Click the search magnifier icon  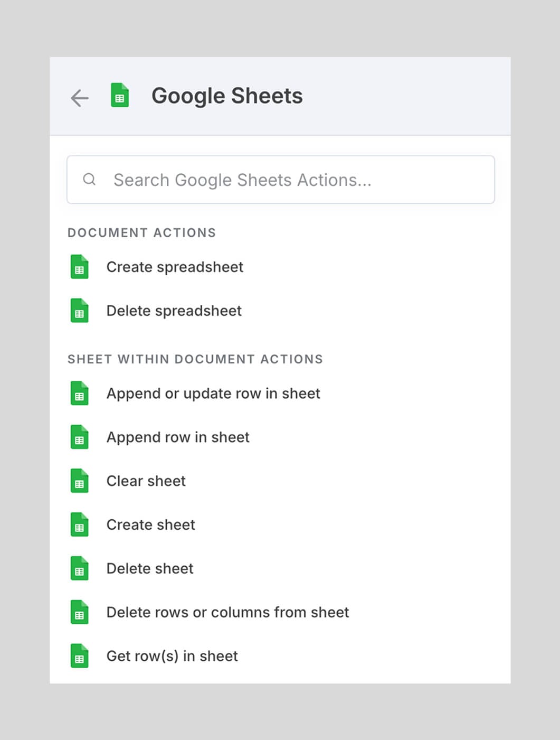click(90, 180)
